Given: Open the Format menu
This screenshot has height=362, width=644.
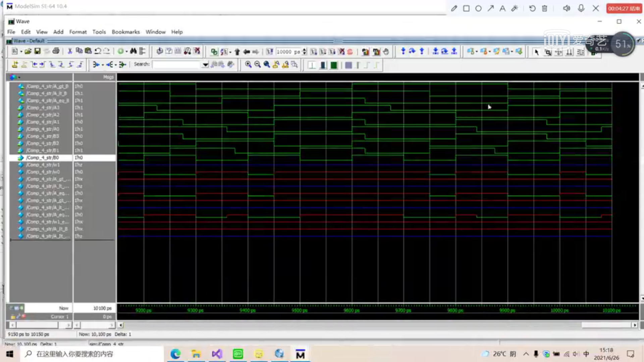Looking at the screenshot, I should [x=78, y=32].
